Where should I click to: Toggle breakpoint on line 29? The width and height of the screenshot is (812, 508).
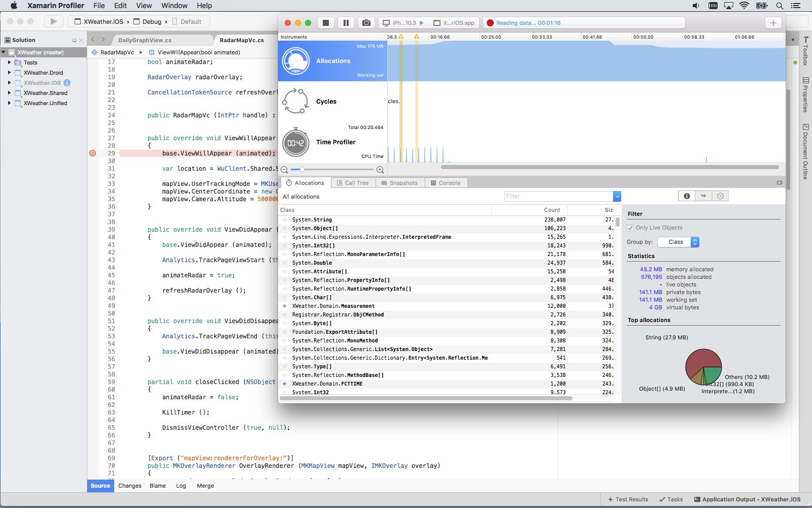click(x=92, y=153)
